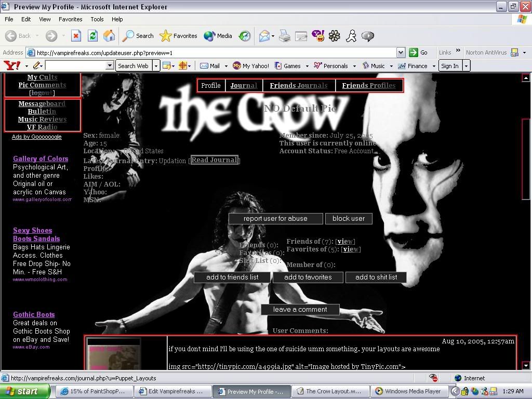
Task: Click popup blocked icon in status bar
Action: coord(433,378)
